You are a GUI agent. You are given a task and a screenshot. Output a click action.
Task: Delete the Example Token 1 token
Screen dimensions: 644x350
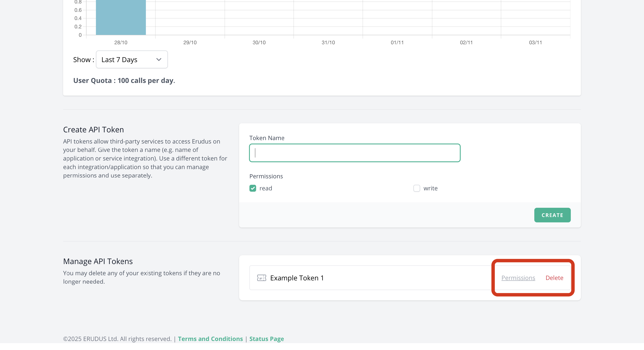[x=554, y=278]
